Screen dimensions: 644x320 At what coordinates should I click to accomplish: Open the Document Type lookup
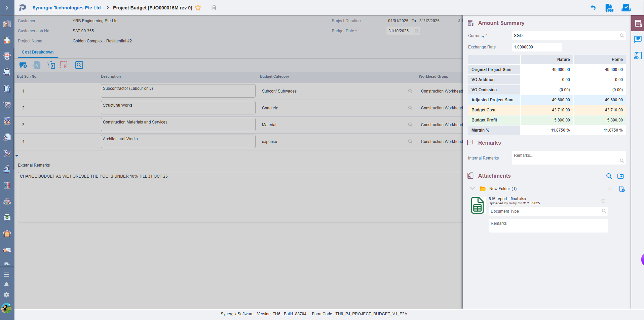coord(604,211)
